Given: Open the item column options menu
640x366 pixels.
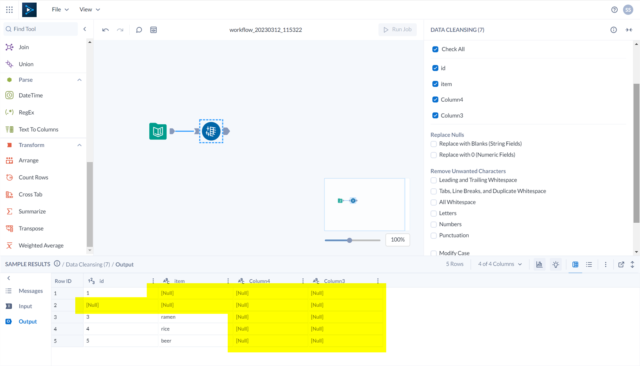Looking at the screenshot, I should tap(228, 281).
